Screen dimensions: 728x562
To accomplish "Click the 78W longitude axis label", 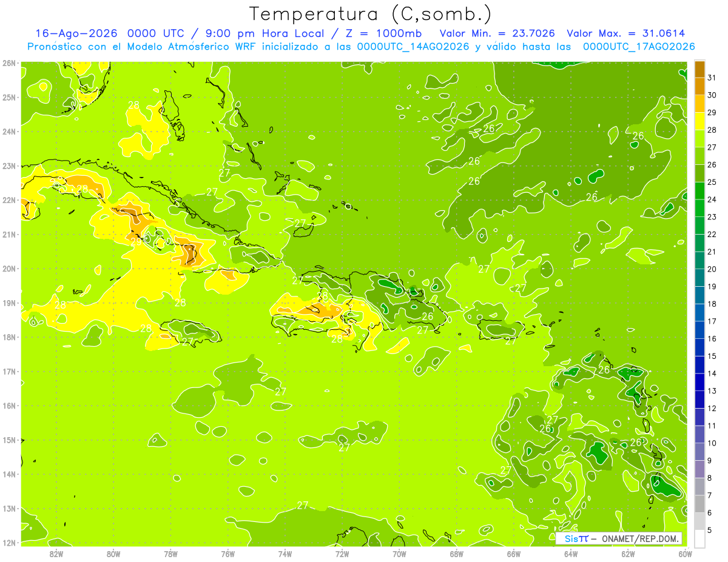I will point(170,554).
